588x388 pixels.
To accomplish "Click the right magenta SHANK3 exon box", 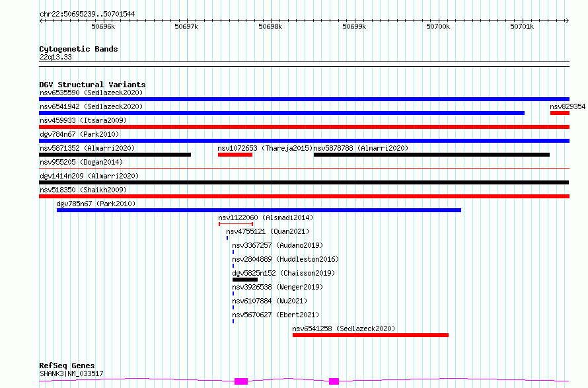I will (334, 381).
